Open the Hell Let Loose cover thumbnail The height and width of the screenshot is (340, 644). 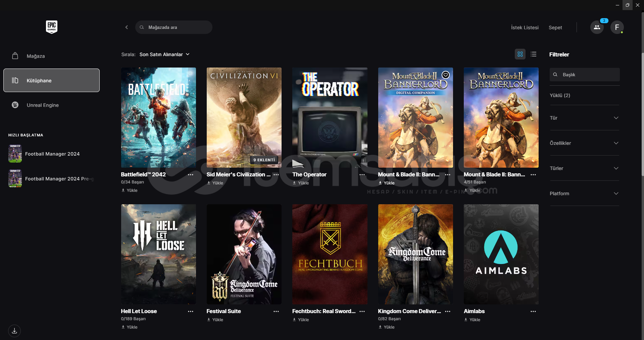158,254
